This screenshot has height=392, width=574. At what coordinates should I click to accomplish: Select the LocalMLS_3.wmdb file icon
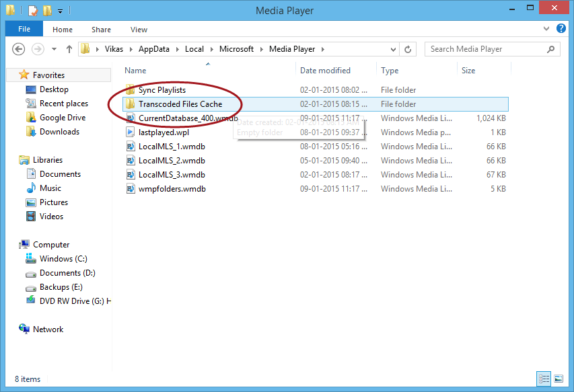(131, 174)
